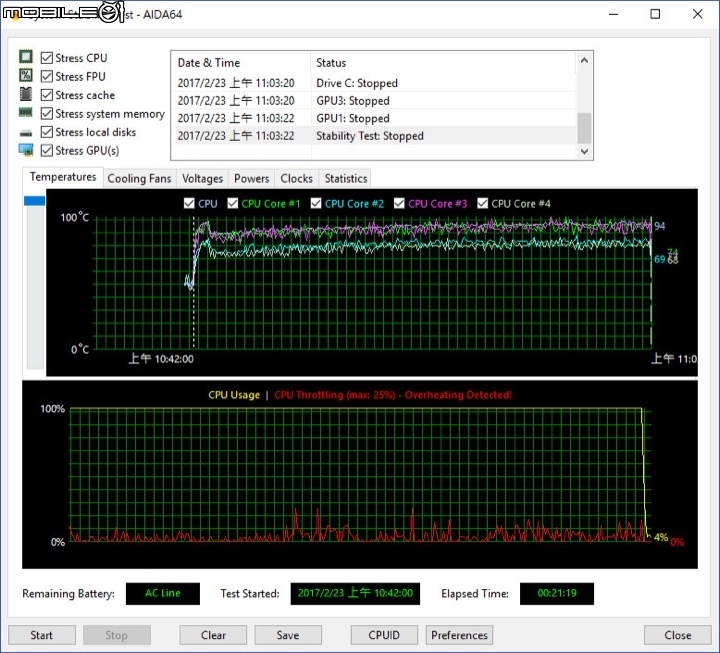Click the log list scroll up arrow
Image resolution: width=720 pixels, height=653 pixels.
(584, 60)
